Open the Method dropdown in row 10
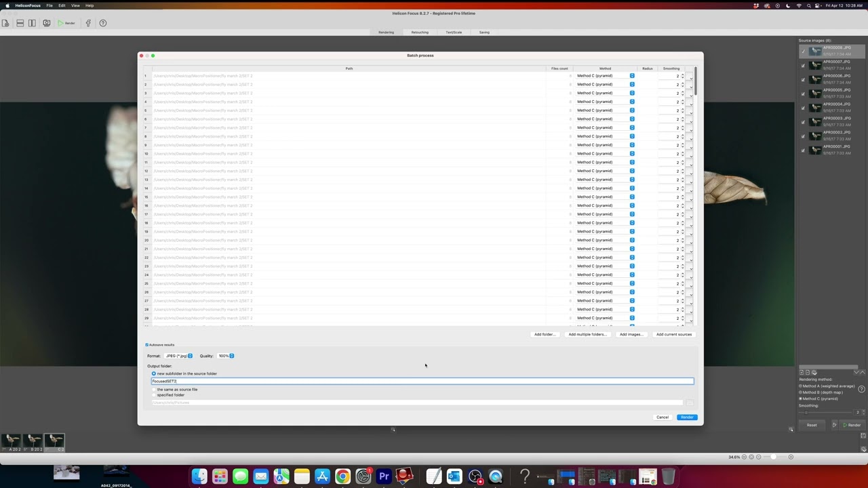 (606, 154)
